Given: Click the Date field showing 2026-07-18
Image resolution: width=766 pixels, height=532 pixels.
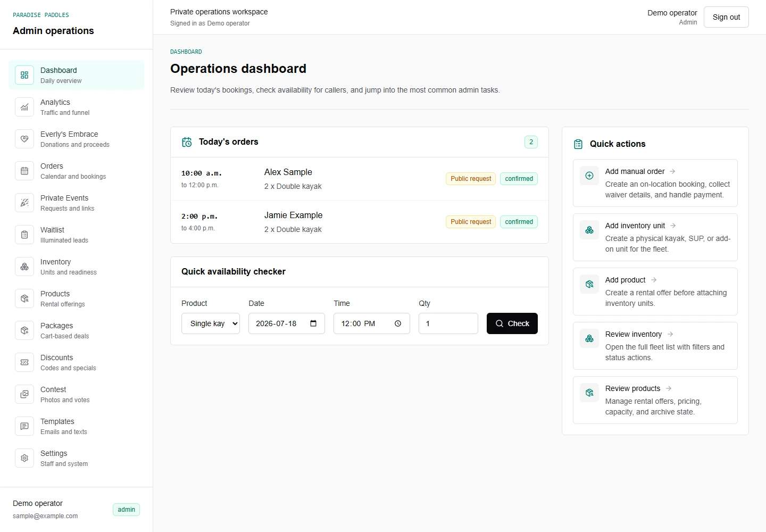Looking at the screenshot, I should point(287,323).
